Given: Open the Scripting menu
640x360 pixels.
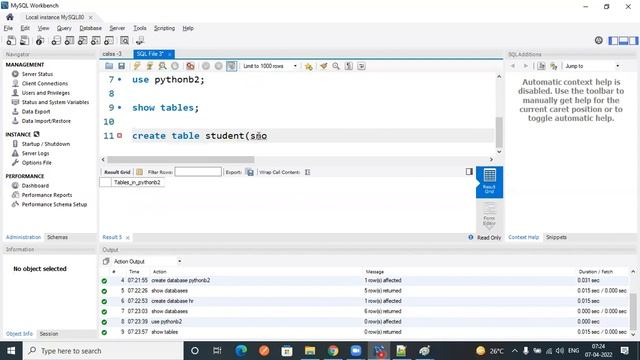Looking at the screenshot, I should point(164,28).
